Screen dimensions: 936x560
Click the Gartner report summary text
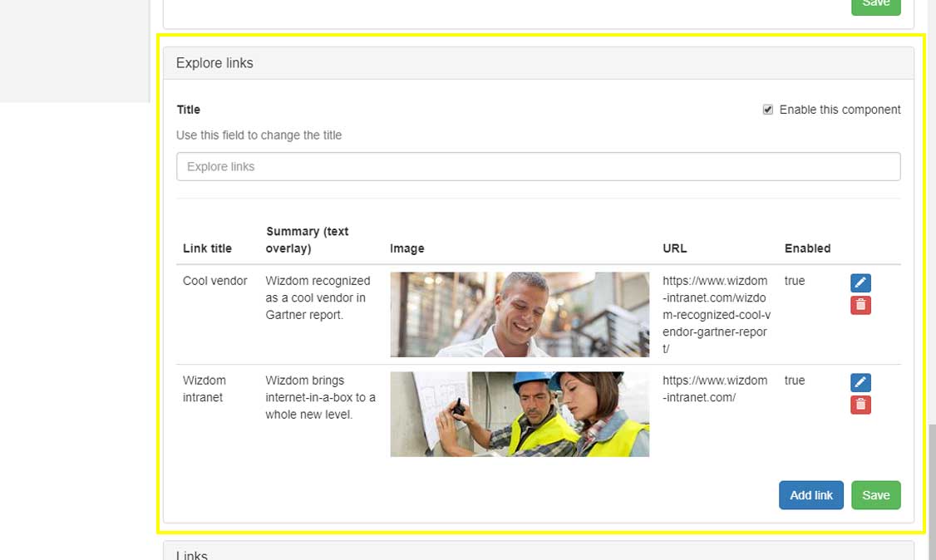pos(318,297)
